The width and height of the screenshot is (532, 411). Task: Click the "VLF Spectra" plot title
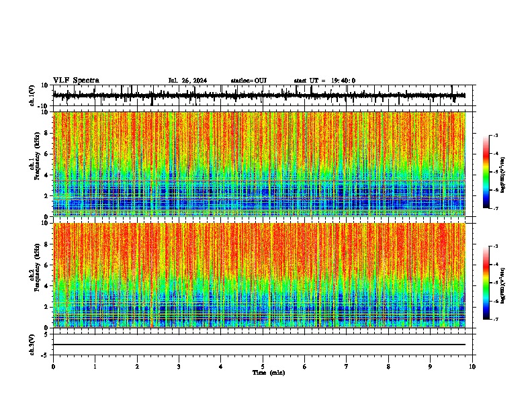click(76, 81)
